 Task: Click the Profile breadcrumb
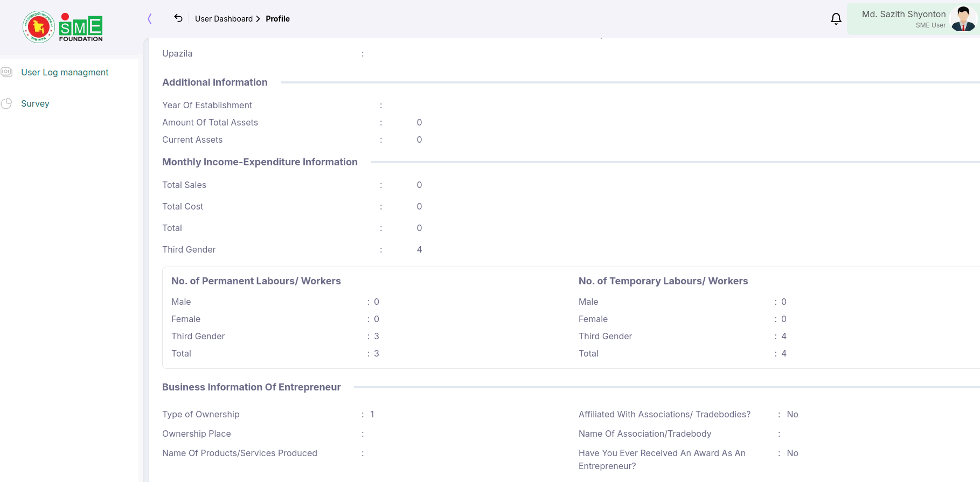pyautogui.click(x=277, y=19)
